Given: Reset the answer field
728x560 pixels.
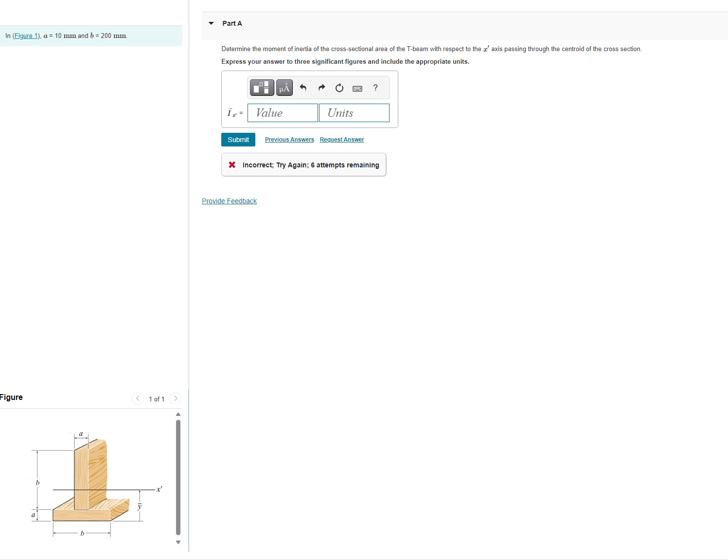Looking at the screenshot, I should tap(339, 88).
